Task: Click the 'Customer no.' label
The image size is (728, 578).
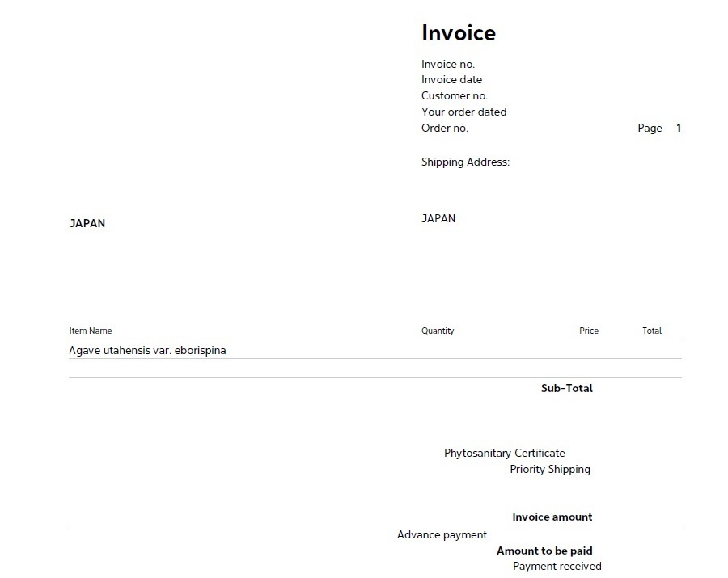Action: tap(455, 96)
